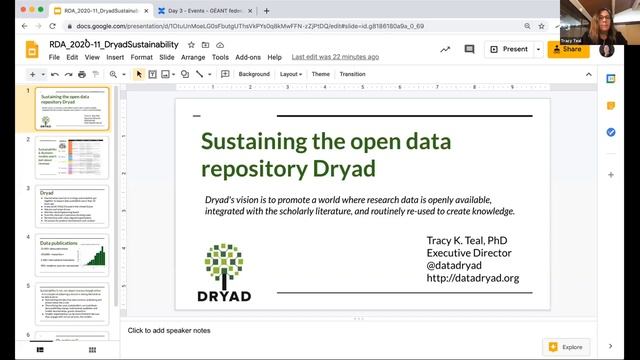Undo the last action
640x360 pixels.
[x=55, y=74]
